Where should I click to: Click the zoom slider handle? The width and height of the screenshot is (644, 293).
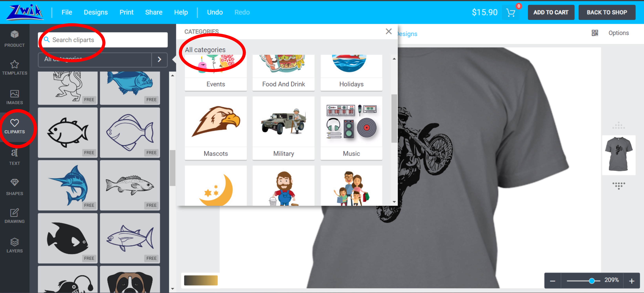(x=592, y=281)
